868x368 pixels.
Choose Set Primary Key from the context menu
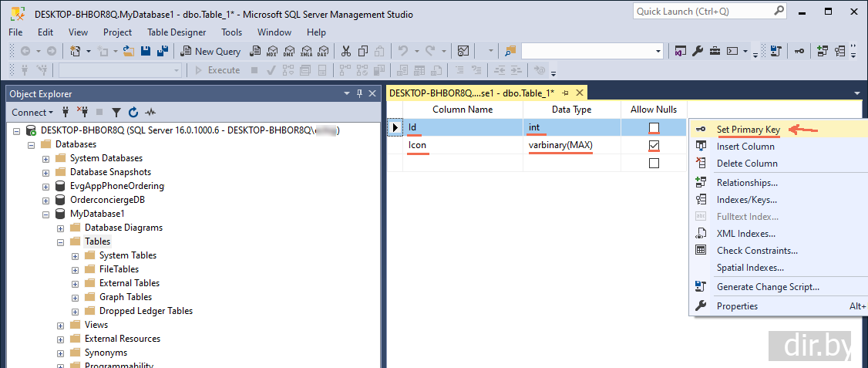pyautogui.click(x=779, y=130)
